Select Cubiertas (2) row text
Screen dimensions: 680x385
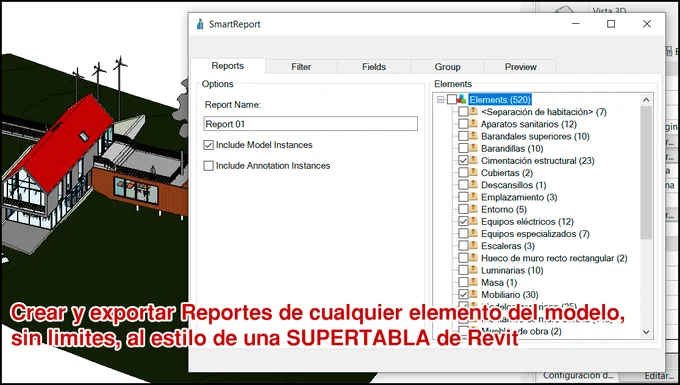[507, 173]
